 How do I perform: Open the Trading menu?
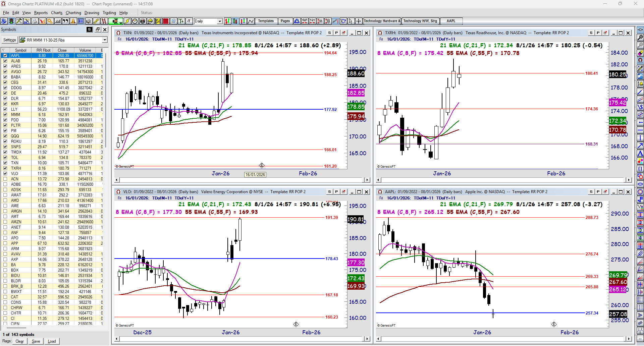109,13
